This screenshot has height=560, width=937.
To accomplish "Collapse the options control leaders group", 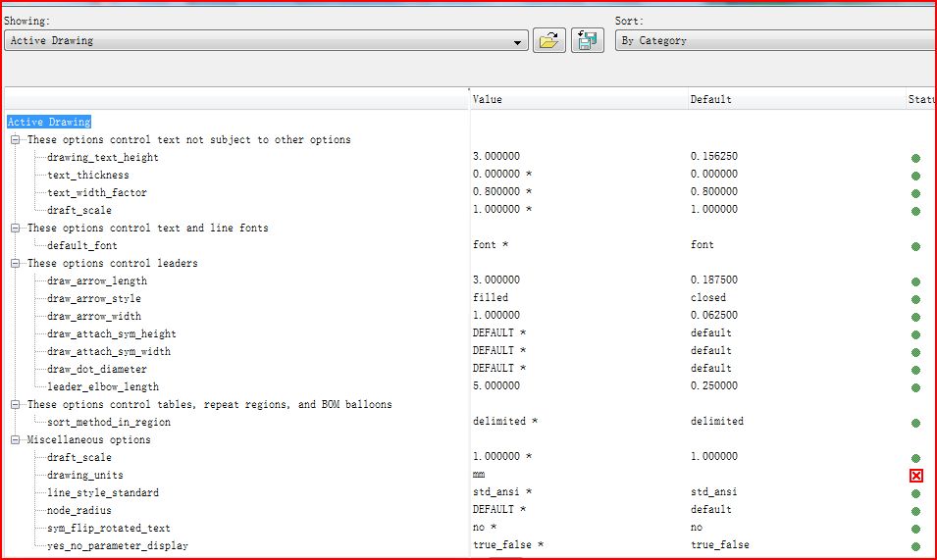I will tap(16, 263).
